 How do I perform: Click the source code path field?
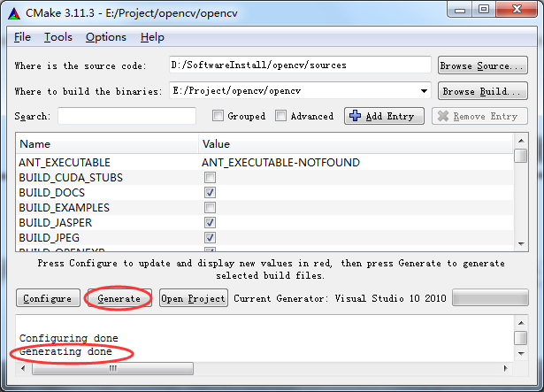pos(298,65)
